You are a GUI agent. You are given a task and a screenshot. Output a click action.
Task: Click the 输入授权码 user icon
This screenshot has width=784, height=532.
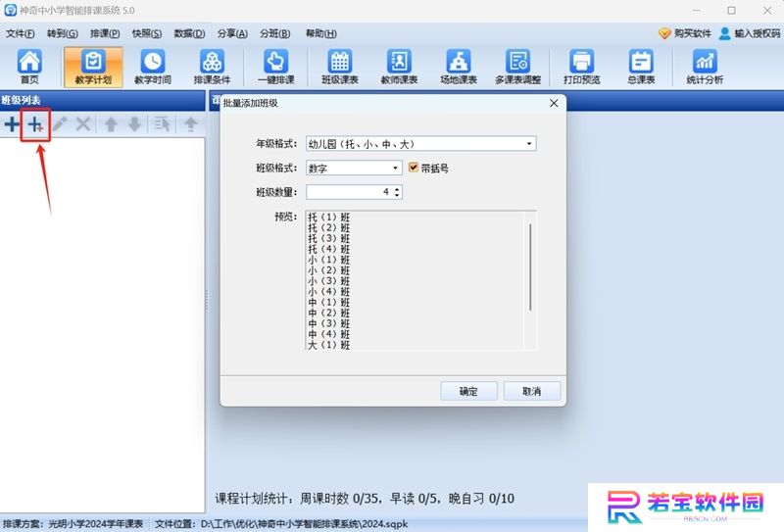coord(724,33)
